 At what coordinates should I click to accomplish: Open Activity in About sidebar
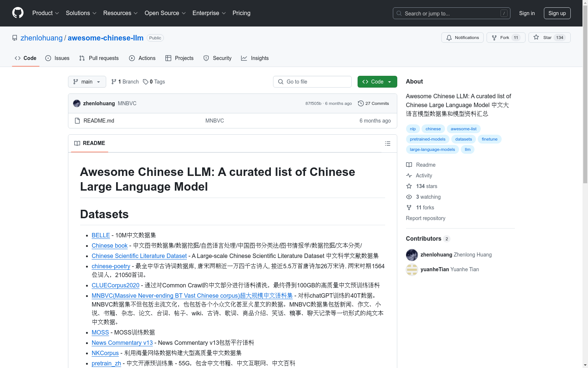419,176
